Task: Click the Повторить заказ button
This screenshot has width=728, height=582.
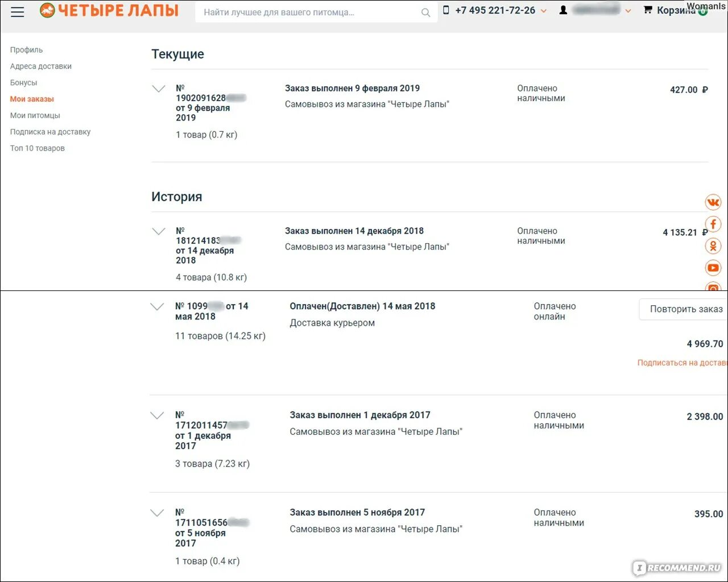Action: (x=684, y=309)
